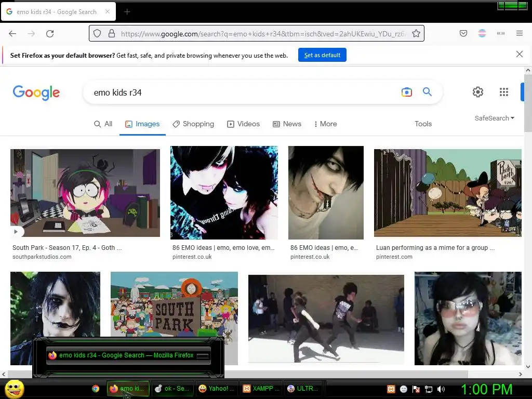Dismiss the default browser notification bar
532x399 pixels.
click(519, 54)
